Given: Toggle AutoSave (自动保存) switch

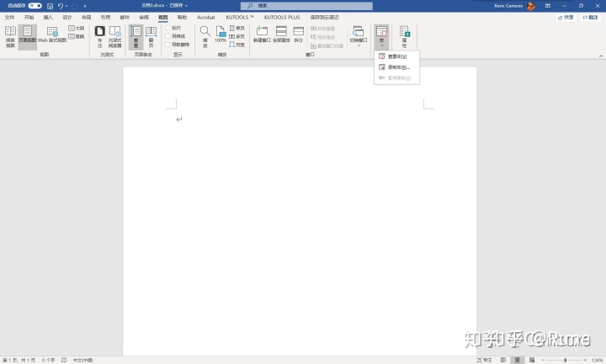Looking at the screenshot, I should 35,6.
